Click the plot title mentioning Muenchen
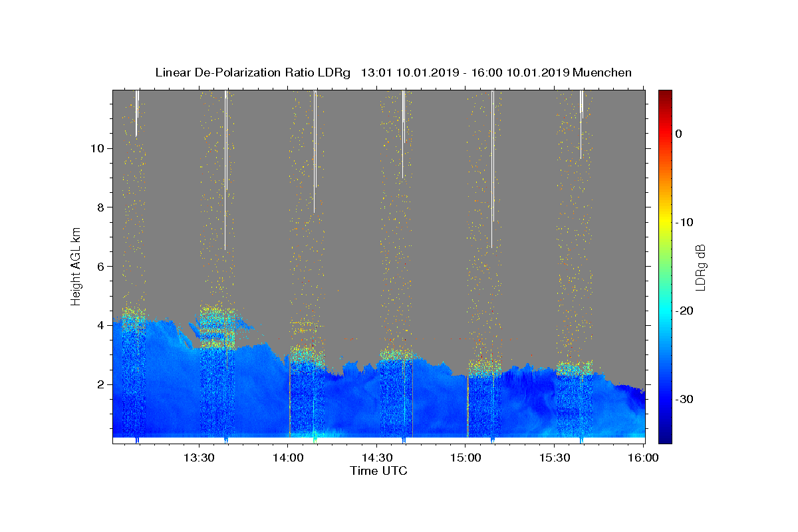 (x=393, y=72)
